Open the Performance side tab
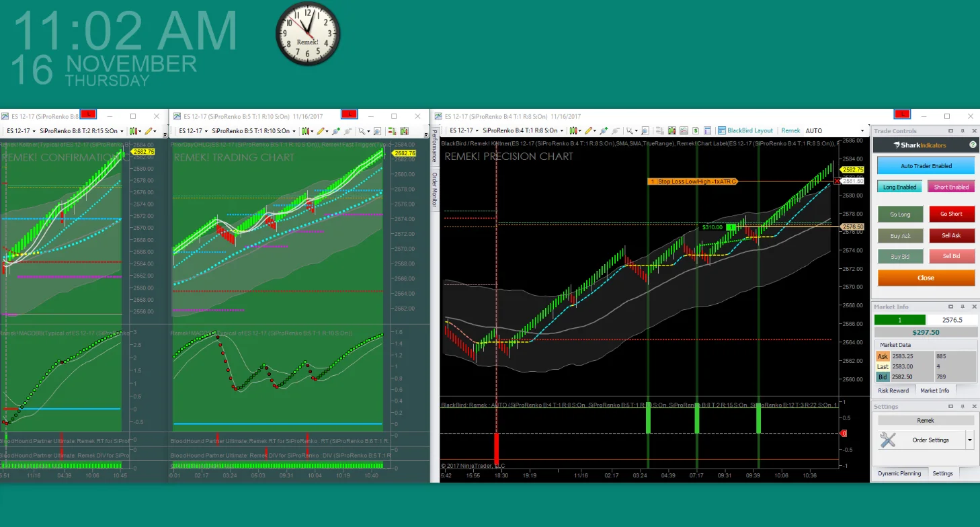980x527 pixels. click(434, 145)
